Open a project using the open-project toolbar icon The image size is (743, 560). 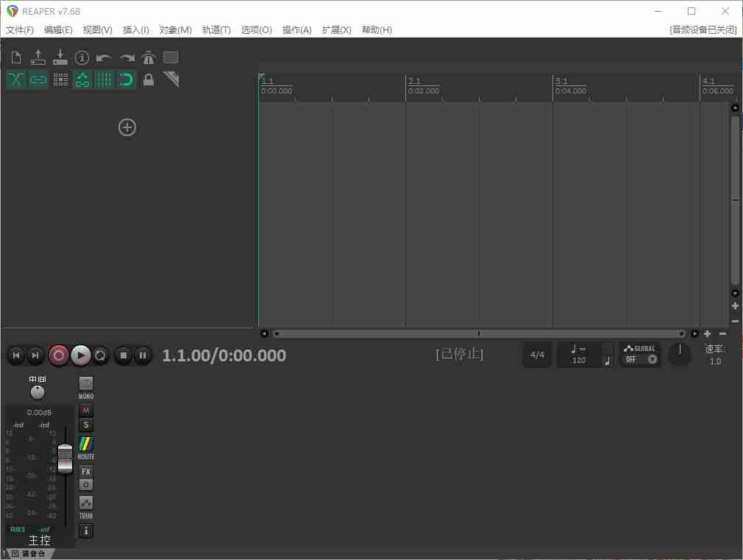pos(38,57)
